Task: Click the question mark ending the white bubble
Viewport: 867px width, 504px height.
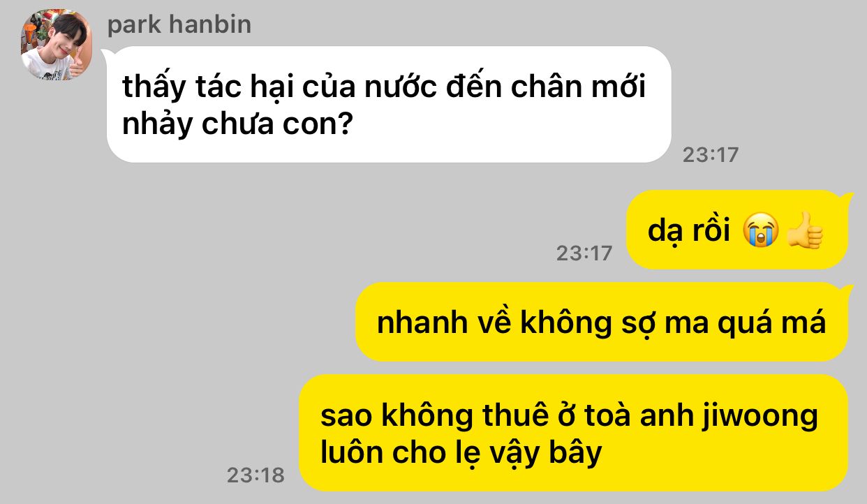Action: [343, 124]
